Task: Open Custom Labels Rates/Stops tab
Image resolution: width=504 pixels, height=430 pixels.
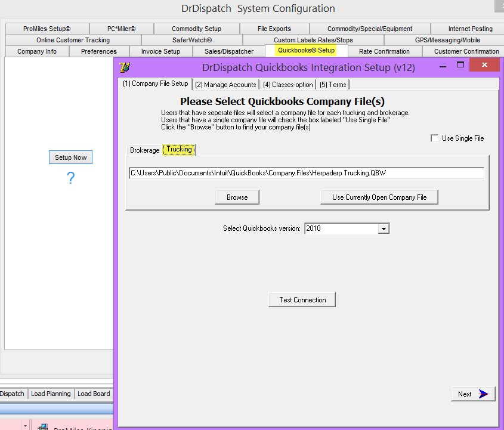Action: click(313, 40)
